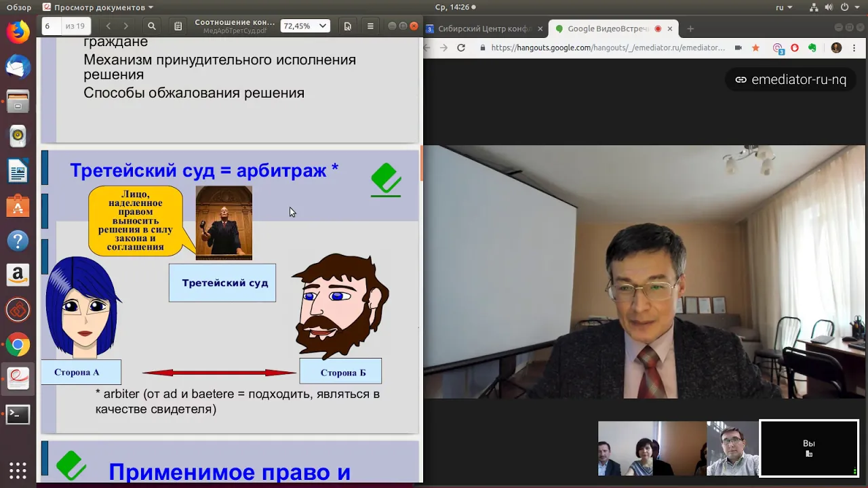This screenshot has width=868, height=488.
Task: Click the camera permission icon in address bar
Action: (x=738, y=47)
